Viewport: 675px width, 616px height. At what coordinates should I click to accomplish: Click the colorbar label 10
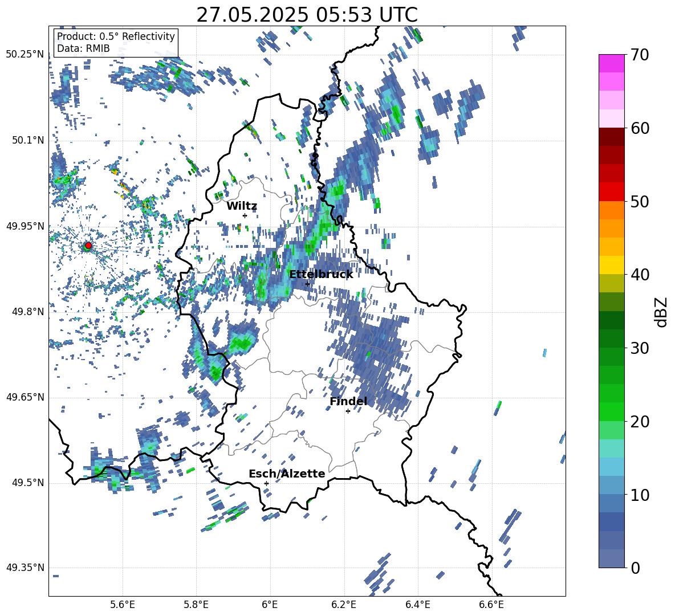click(640, 495)
